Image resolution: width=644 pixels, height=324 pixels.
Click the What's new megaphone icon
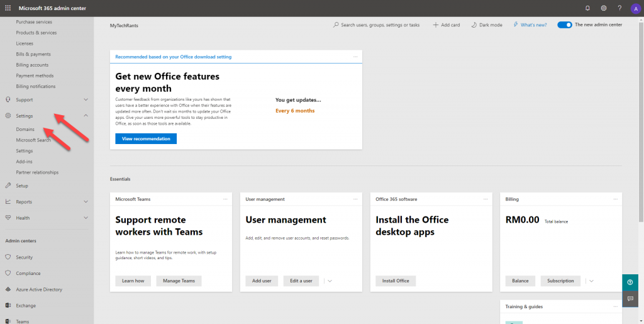[x=516, y=25]
